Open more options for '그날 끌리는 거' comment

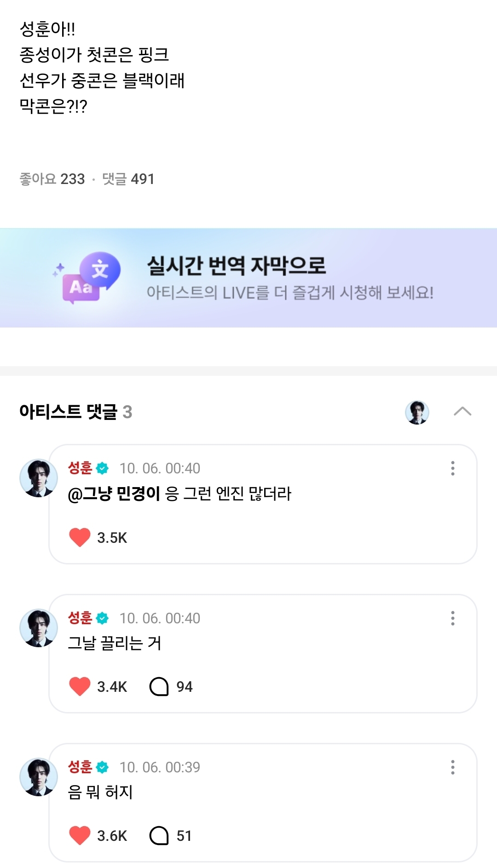[453, 618]
